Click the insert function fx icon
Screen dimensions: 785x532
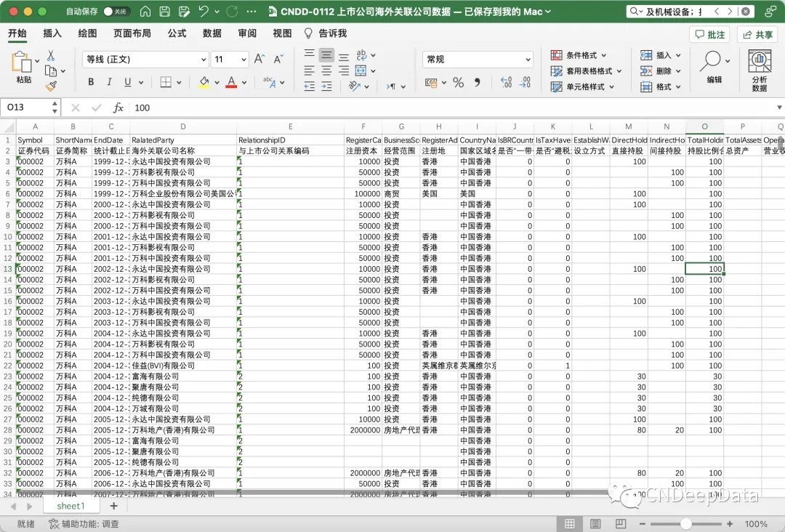click(x=118, y=108)
